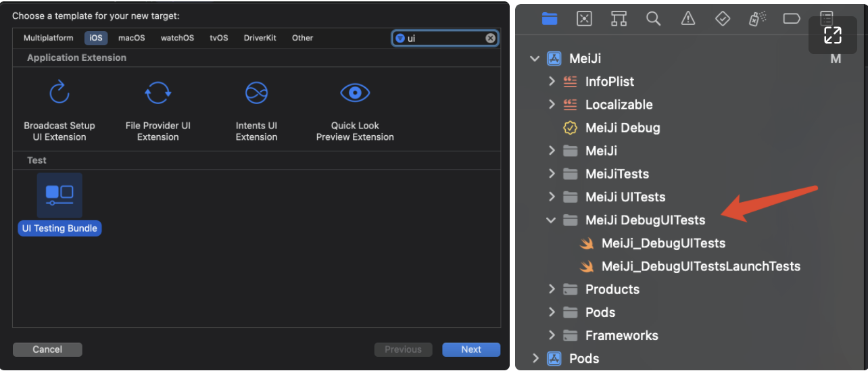Switch to the DriverKit tab
This screenshot has height=373, width=868.
(260, 38)
